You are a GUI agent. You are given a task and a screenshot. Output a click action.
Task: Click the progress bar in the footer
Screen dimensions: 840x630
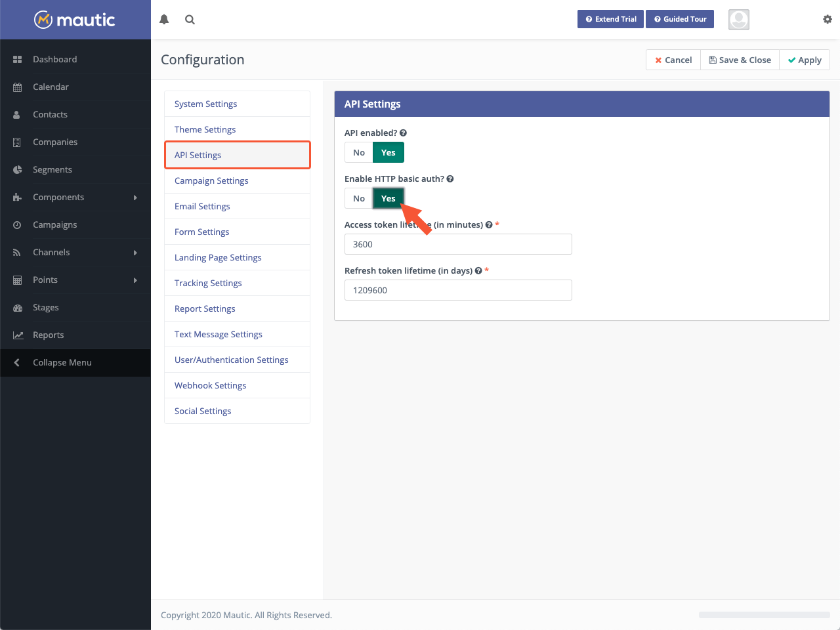click(x=764, y=615)
